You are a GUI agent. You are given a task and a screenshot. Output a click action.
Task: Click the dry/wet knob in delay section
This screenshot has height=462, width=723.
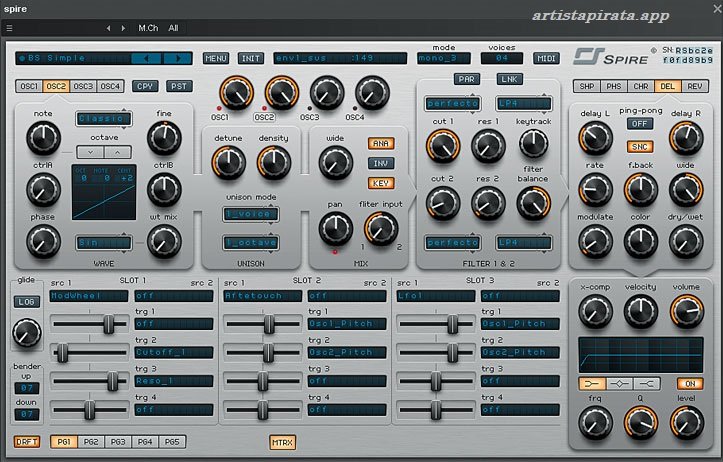686,241
